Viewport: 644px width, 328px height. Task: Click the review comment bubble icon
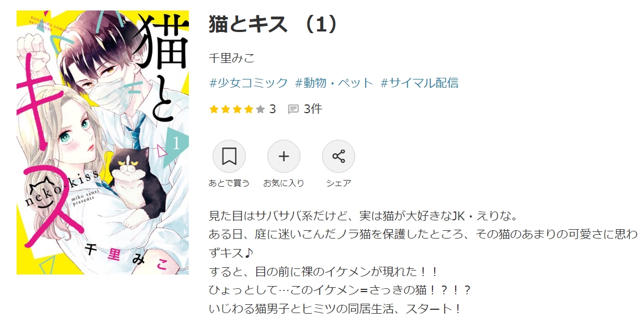(x=293, y=109)
